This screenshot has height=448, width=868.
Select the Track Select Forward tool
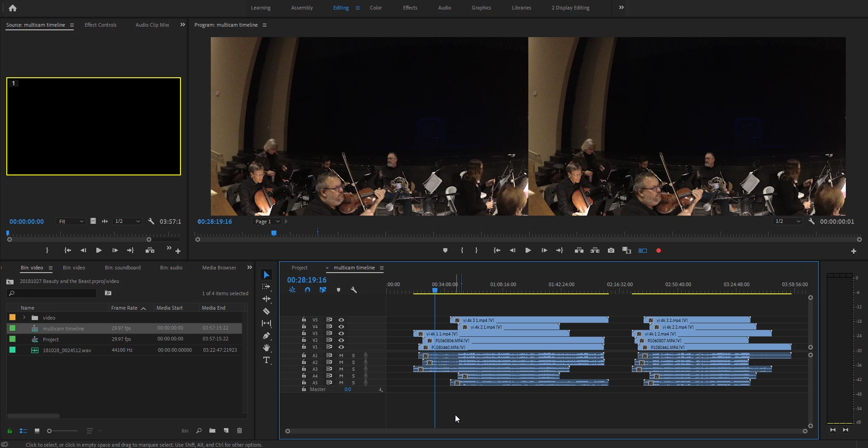click(x=266, y=287)
